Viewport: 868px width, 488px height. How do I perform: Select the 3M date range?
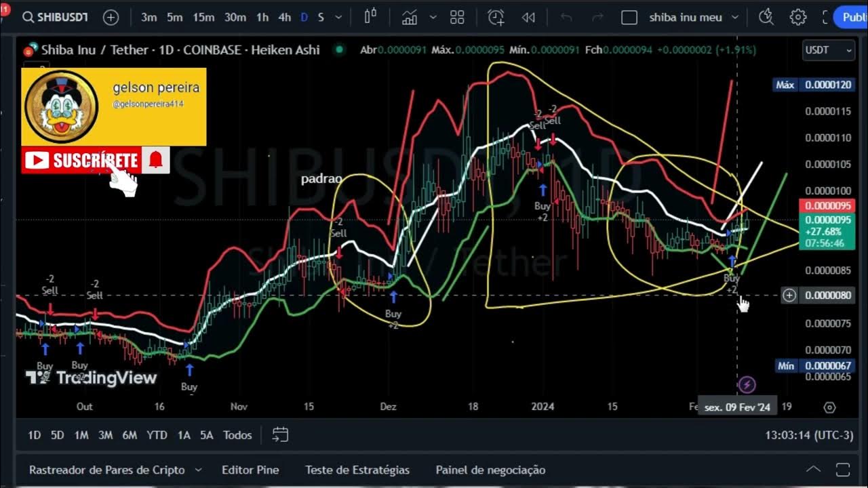(105, 435)
